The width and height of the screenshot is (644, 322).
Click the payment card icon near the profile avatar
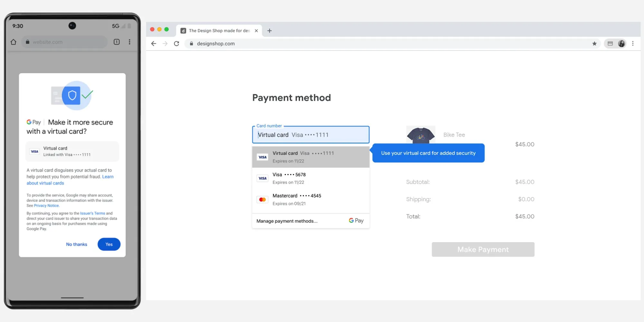[610, 43]
